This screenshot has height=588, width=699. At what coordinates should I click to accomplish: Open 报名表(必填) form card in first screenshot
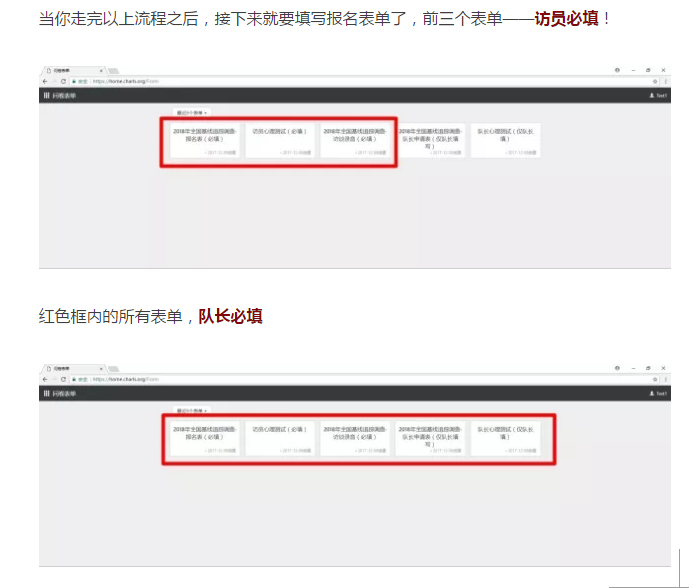point(203,139)
